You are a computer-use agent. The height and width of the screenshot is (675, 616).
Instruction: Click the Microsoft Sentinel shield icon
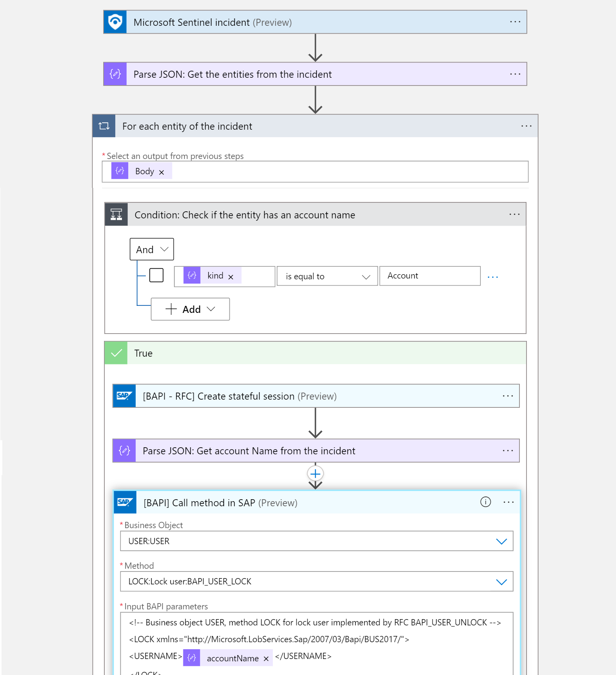115,22
